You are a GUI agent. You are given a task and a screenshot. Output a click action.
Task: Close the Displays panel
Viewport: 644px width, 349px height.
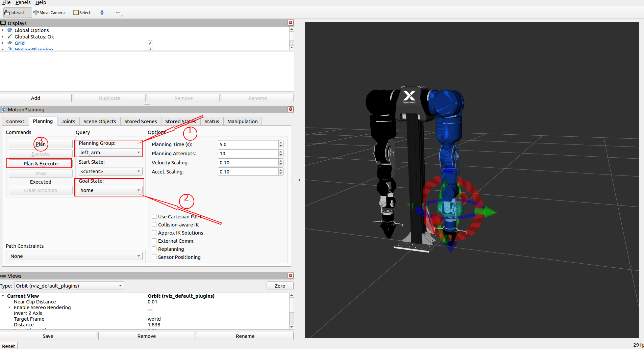pyautogui.click(x=290, y=23)
